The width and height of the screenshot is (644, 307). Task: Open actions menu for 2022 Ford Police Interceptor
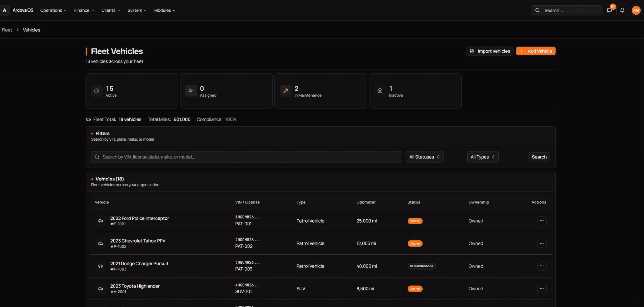[542, 221]
